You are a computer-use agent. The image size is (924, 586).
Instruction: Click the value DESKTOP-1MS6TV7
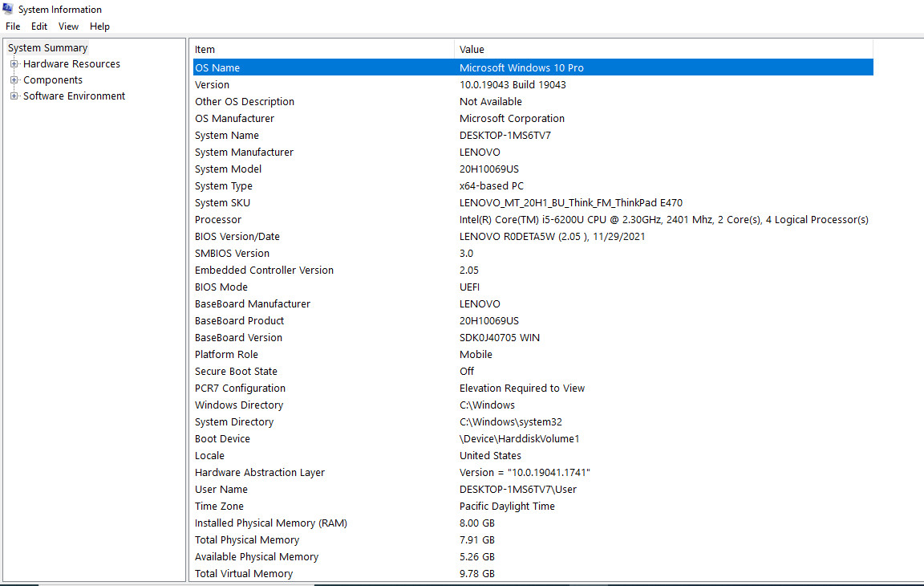(x=505, y=136)
